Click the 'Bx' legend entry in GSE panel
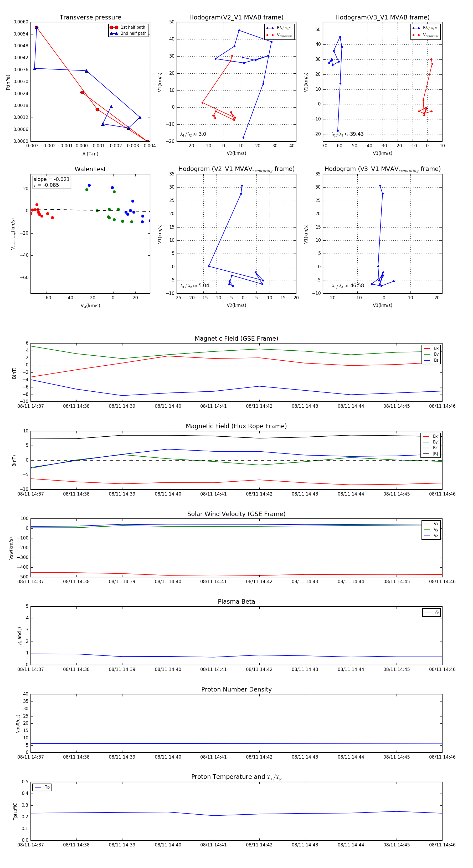The width and height of the screenshot is (473, 868). 431,349
